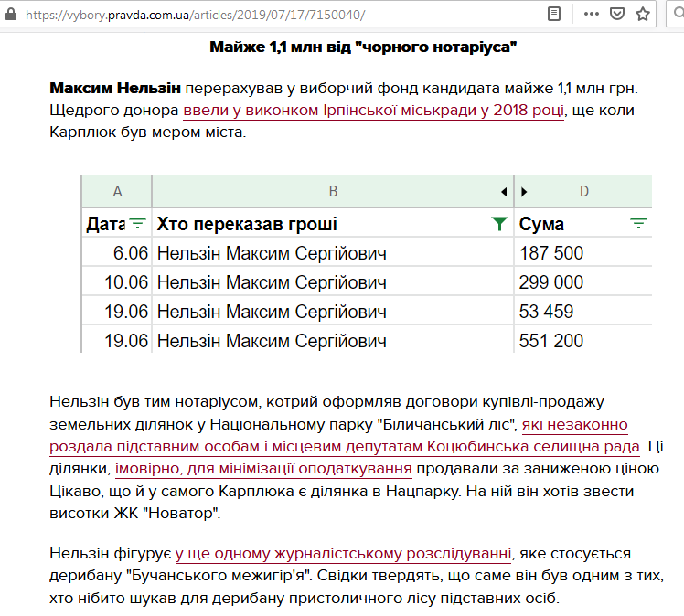Select column A header

click(117, 192)
